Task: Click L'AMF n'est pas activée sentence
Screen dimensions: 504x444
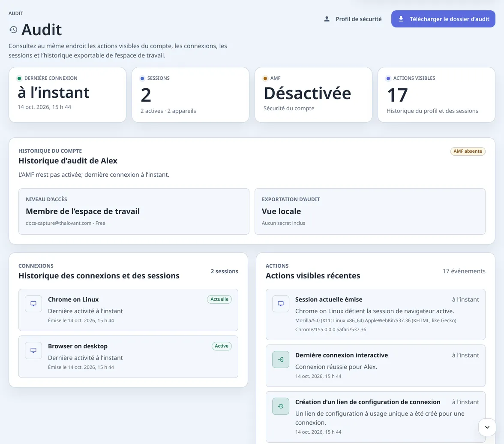Action: coord(93,174)
